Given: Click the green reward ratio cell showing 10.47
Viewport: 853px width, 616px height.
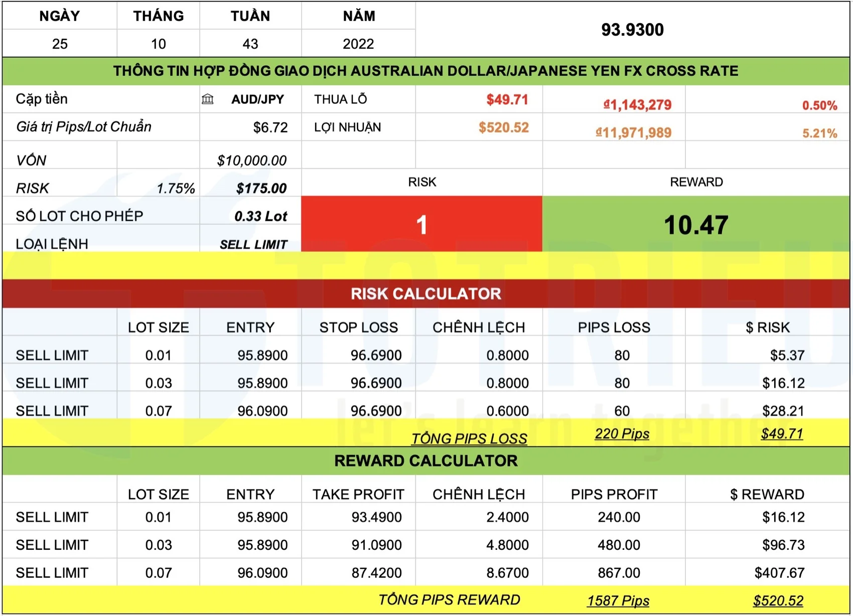Looking at the screenshot, I should (695, 224).
